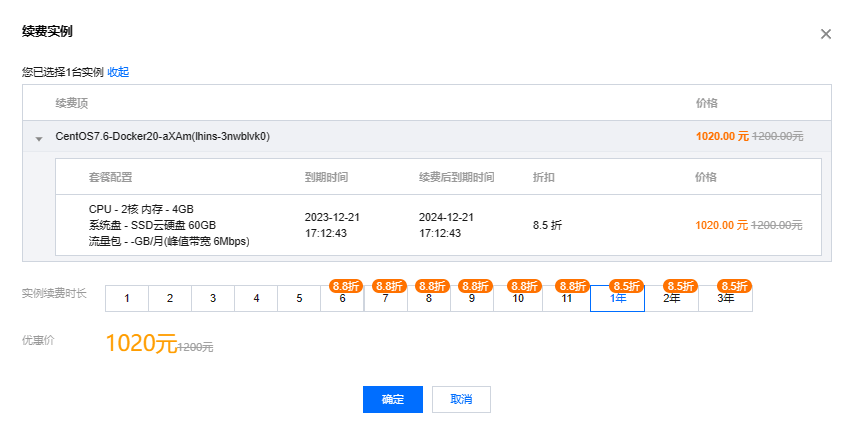Select the 2年 renewal duration

[x=671, y=298]
